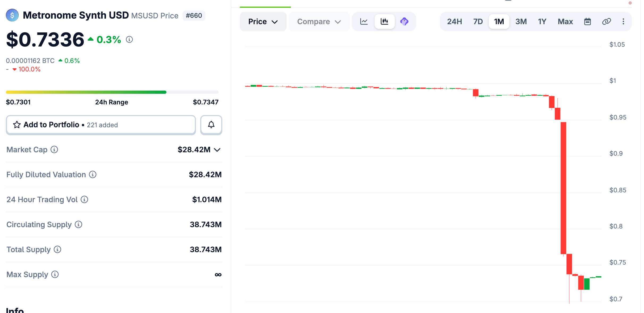Open Fully Diluted Valuation info icon
The height and width of the screenshot is (313, 644).
pos(93,175)
